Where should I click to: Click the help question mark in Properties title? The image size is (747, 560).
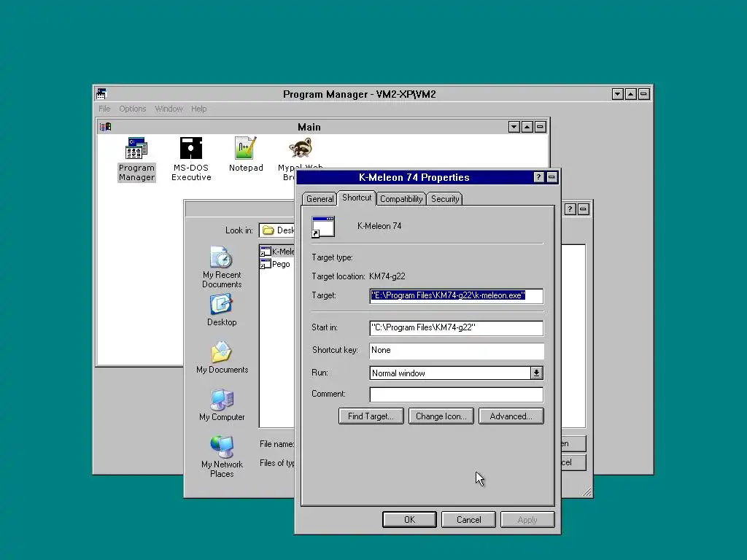[x=538, y=177]
